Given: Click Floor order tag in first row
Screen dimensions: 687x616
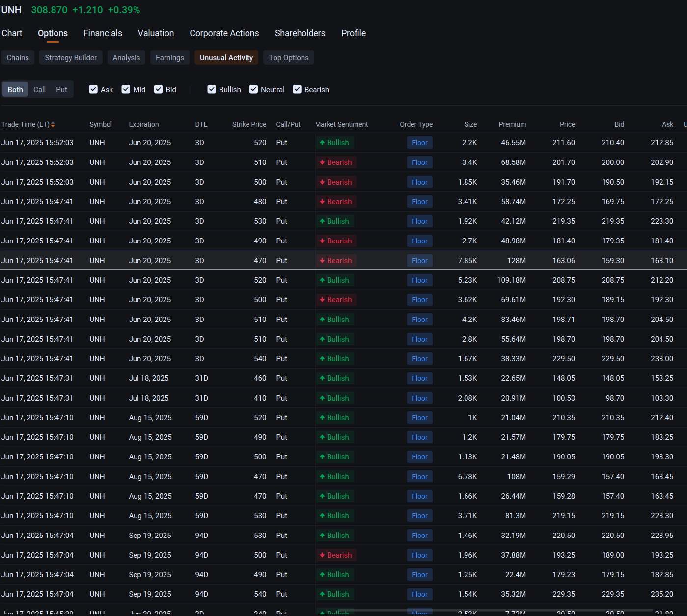Looking at the screenshot, I should (x=420, y=143).
